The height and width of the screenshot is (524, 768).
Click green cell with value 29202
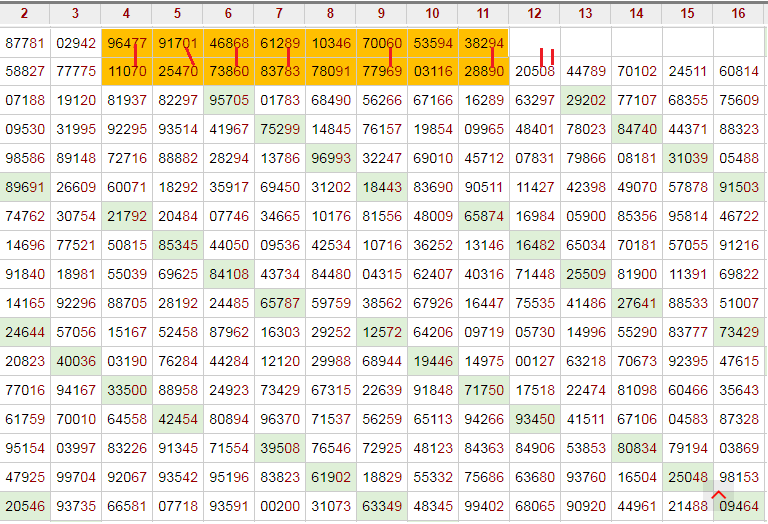pos(585,100)
